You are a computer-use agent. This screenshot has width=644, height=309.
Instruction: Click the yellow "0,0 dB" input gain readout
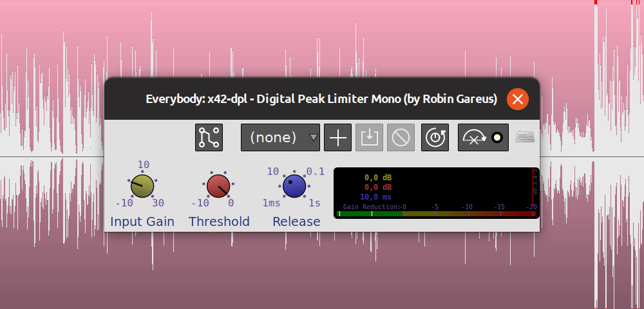point(378,178)
